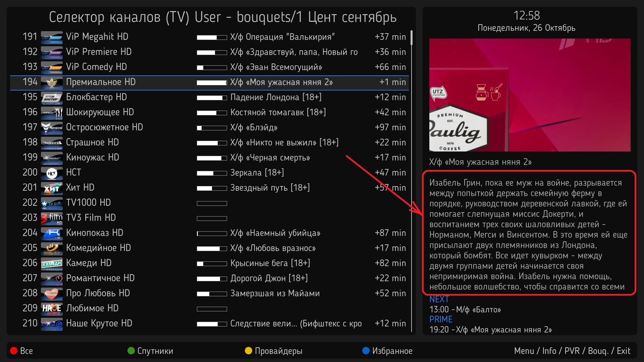Click the Камеди HD channel logo

pyautogui.click(x=52, y=263)
